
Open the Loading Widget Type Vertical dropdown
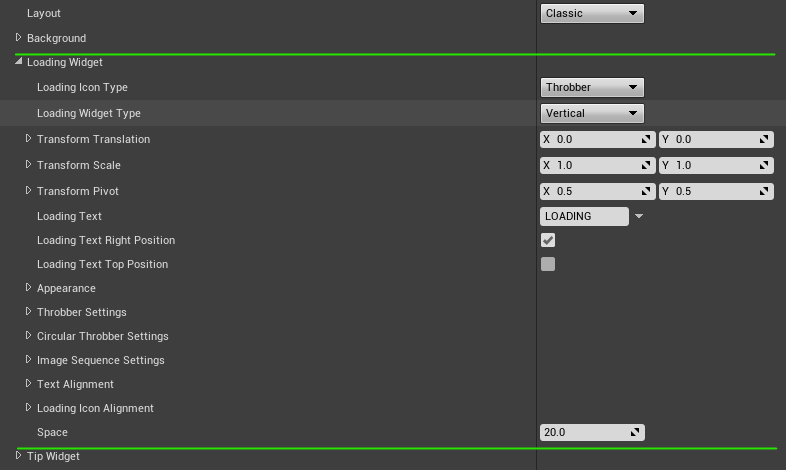coord(592,113)
